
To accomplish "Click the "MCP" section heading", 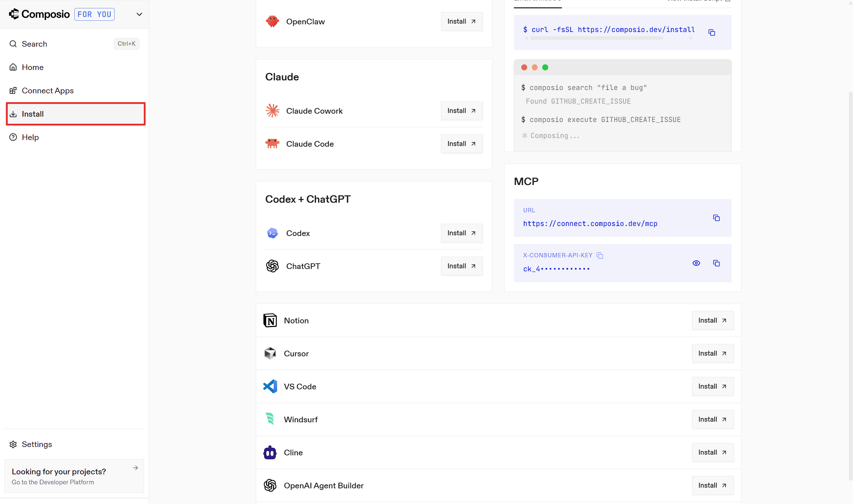I will coord(526,181).
